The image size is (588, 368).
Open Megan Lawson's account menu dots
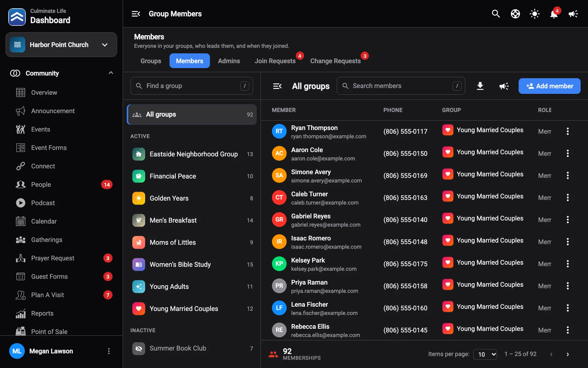(x=109, y=351)
